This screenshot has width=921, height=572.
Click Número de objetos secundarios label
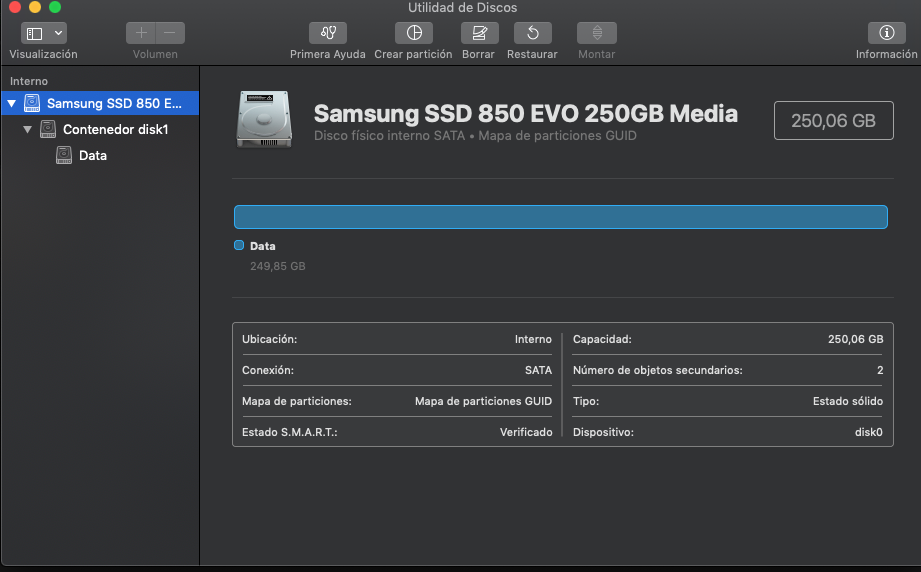click(657, 370)
